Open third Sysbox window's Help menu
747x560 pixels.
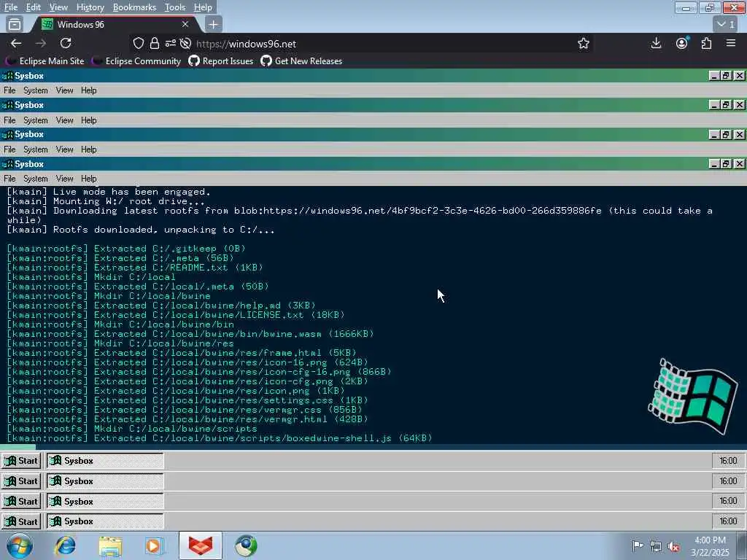(88, 149)
